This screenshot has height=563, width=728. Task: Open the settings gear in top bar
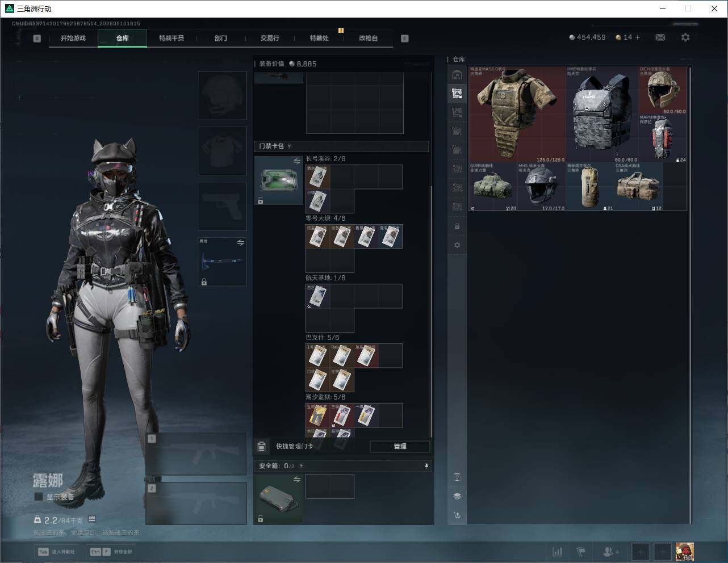point(685,37)
